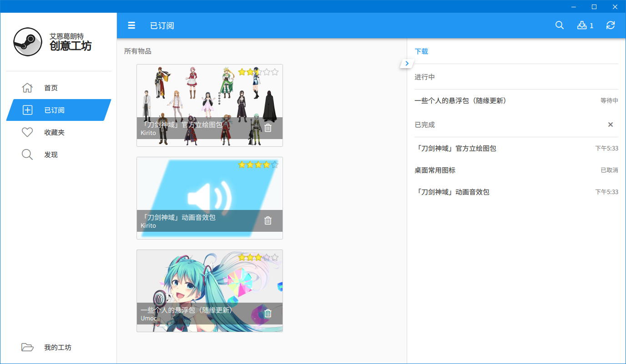Viewport: 626px width, 364px height.
Task: Open 收藏夹 in sidebar
Action: 59,132
